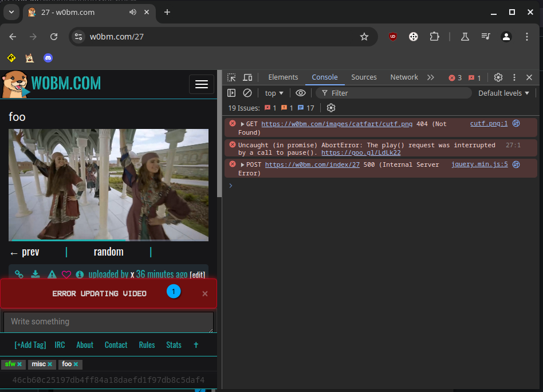543x392 pixels.
Task: Activate the DevTools inspect element picker
Action: tap(231, 77)
